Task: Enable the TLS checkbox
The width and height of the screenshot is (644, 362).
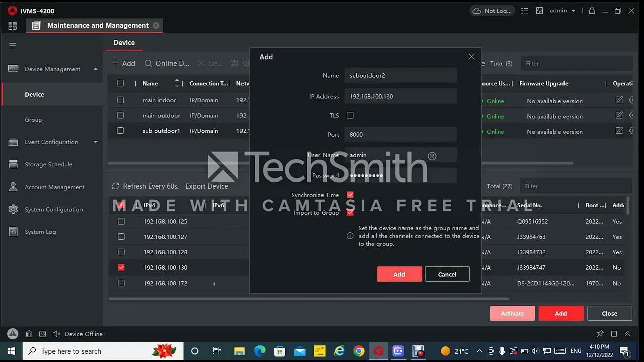Action: (350, 115)
